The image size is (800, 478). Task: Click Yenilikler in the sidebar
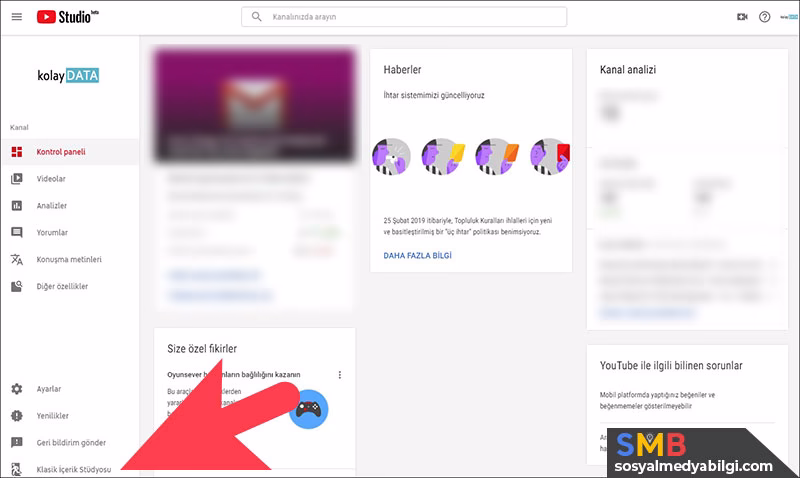pyautogui.click(x=54, y=416)
